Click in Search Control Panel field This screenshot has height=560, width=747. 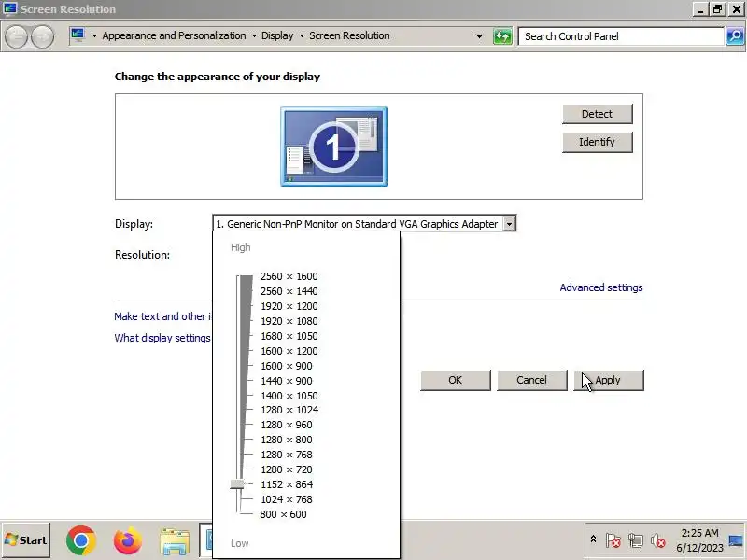pyautogui.click(x=621, y=36)
